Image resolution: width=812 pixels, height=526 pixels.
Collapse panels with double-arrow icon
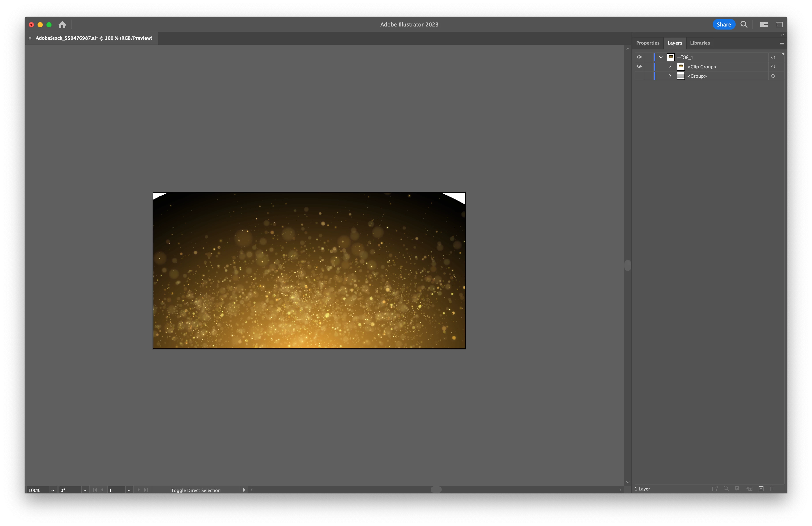pos(782,35)
